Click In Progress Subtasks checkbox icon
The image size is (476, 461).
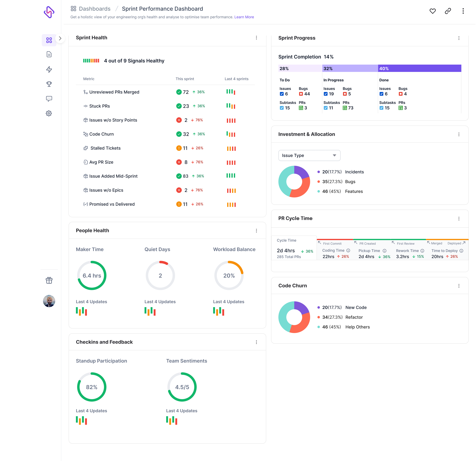point(326,108)
